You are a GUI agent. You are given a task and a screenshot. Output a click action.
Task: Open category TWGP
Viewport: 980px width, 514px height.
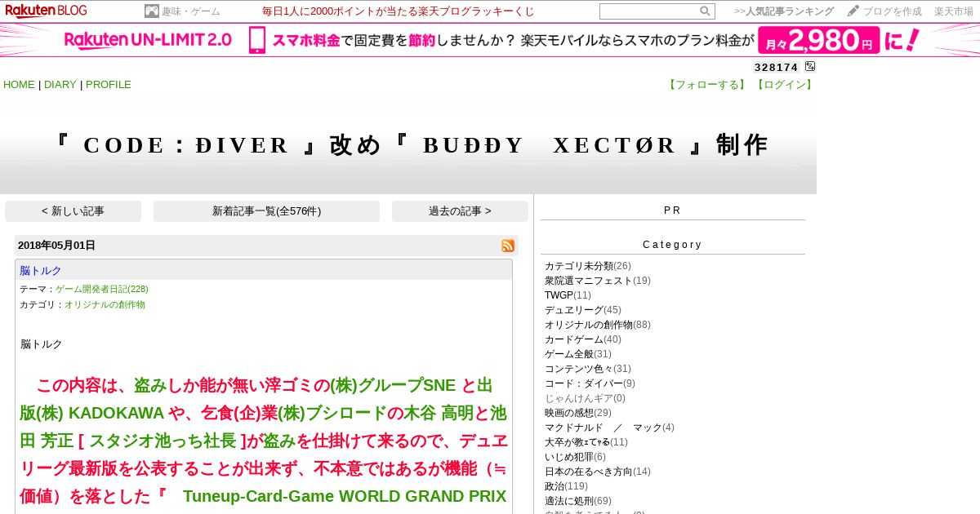pos(559,295)
